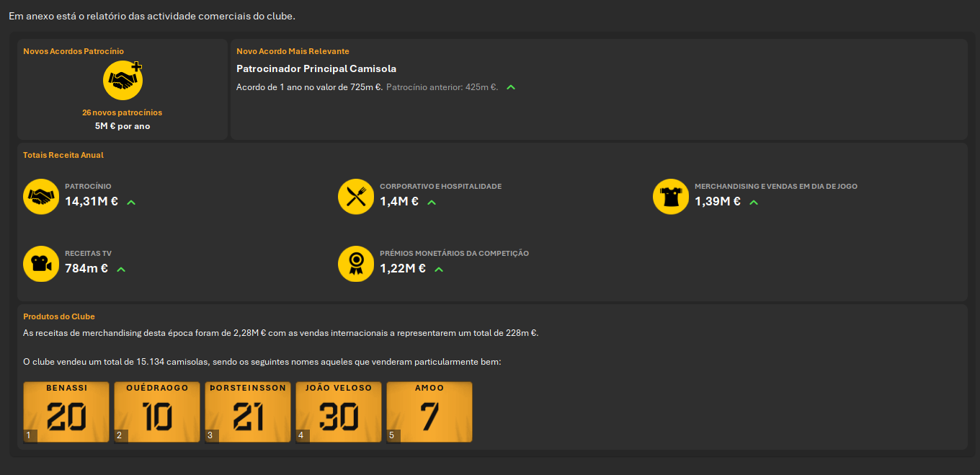
Task: Click the '5M € por ano' value
Action: pyautogui.click(x=122, y=126)
